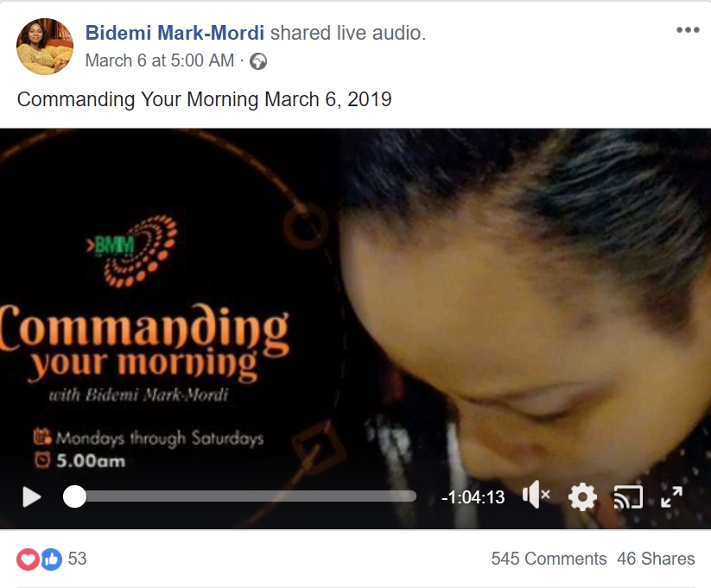This screenshot has width=711, height=588.
Task: Click the playback scrubber handle
Action: [74, 496]
